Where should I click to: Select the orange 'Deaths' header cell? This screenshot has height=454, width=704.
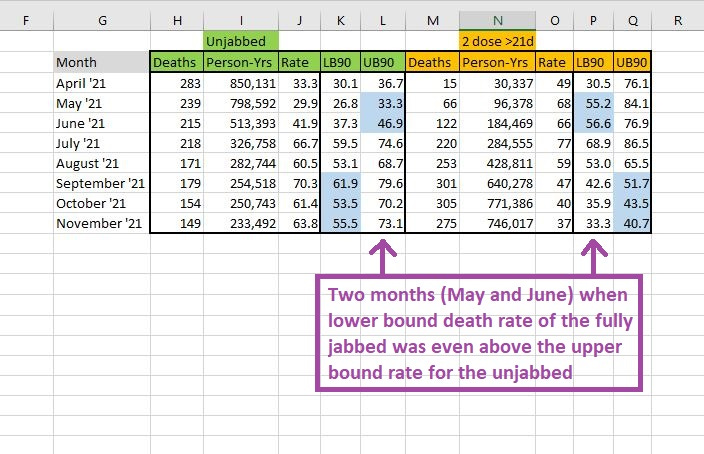432,62
